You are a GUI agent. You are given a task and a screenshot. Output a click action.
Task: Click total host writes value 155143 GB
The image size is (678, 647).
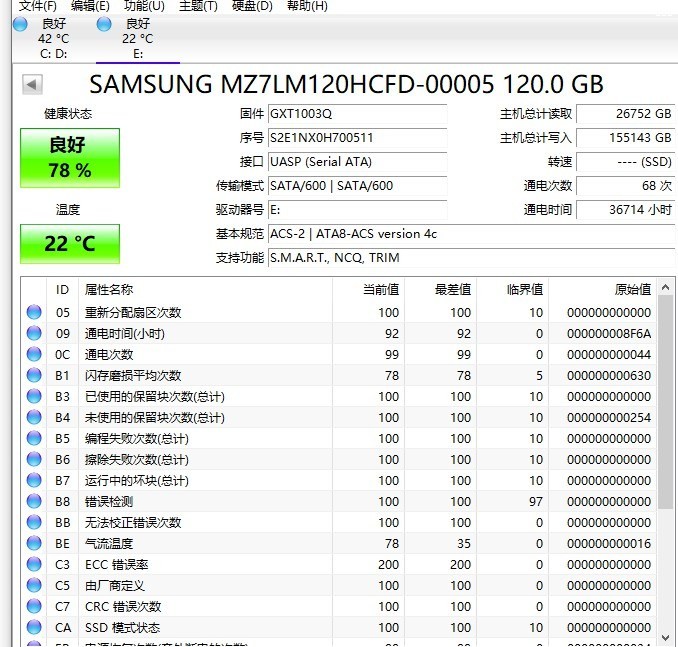[x=625, y=138]
